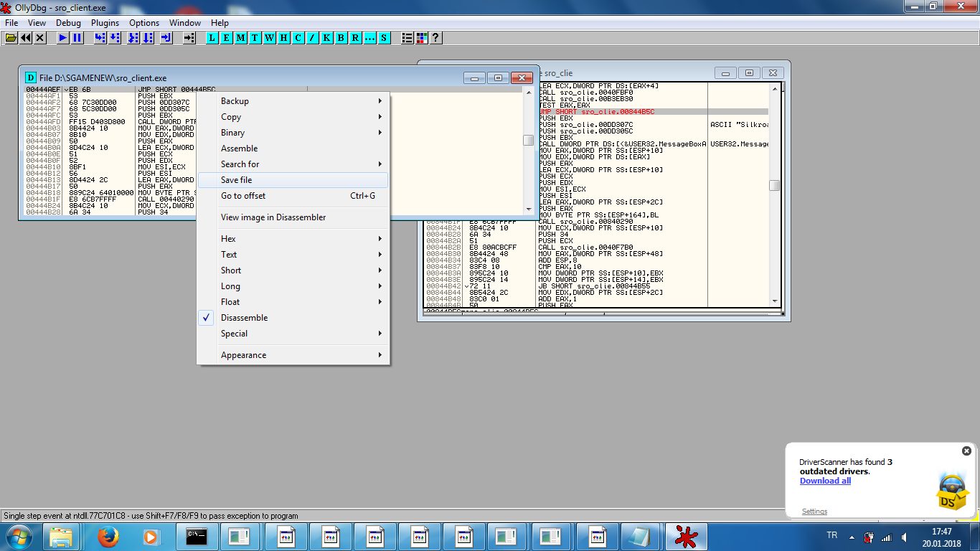Open Debugging options list icon
This screenshot has height=551, width=980.
click(407, 37)
